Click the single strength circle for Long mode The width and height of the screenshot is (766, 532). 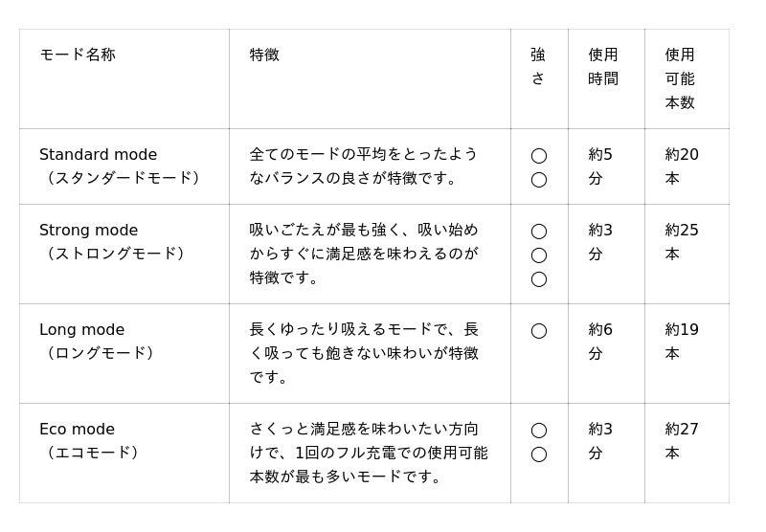[539, 331]
